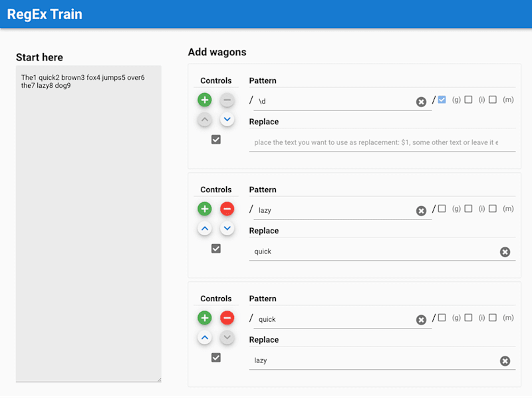532x399 pixels.
Task: Toggle the enabled checkbox of the \d wagon
Action: pos(215,140)
